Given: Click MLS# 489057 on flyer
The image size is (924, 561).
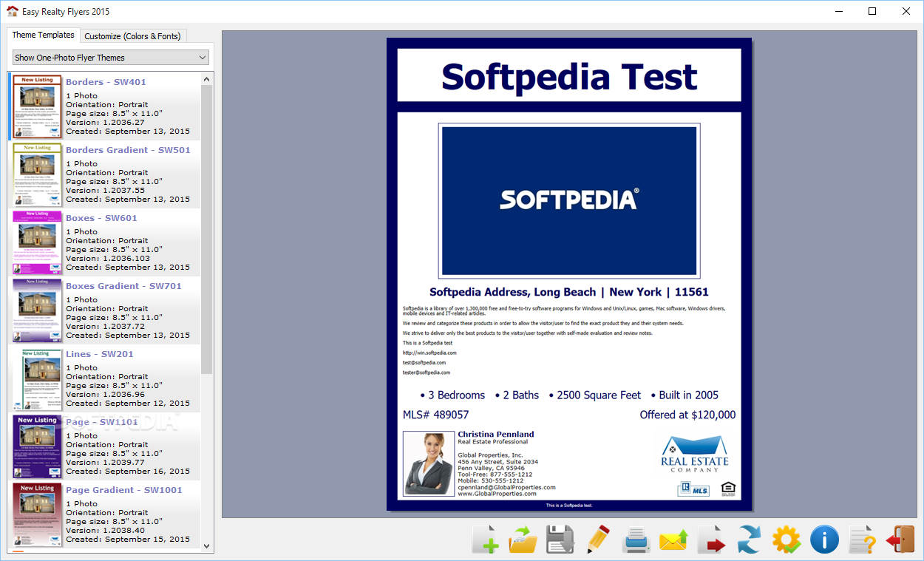Looking at the screenshot, I should click(435, 415).
